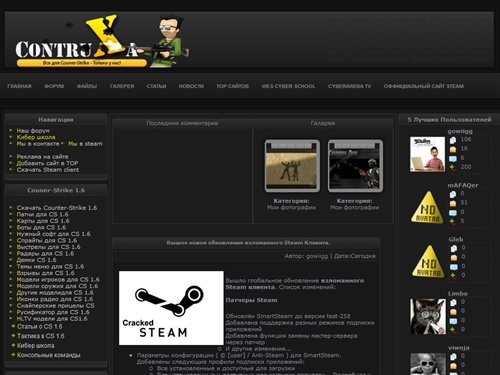500x375 pixels.
Task: Click Limbo's folder stats icon
Action: coord(454,312)
